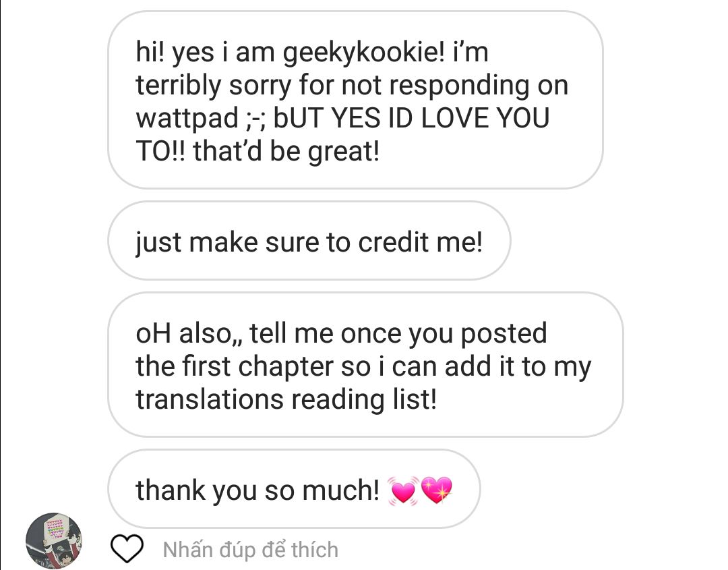Click the word "credit" in second message
Image resolution: width=728 pixels, height=570 pixels.
[393, 242]
